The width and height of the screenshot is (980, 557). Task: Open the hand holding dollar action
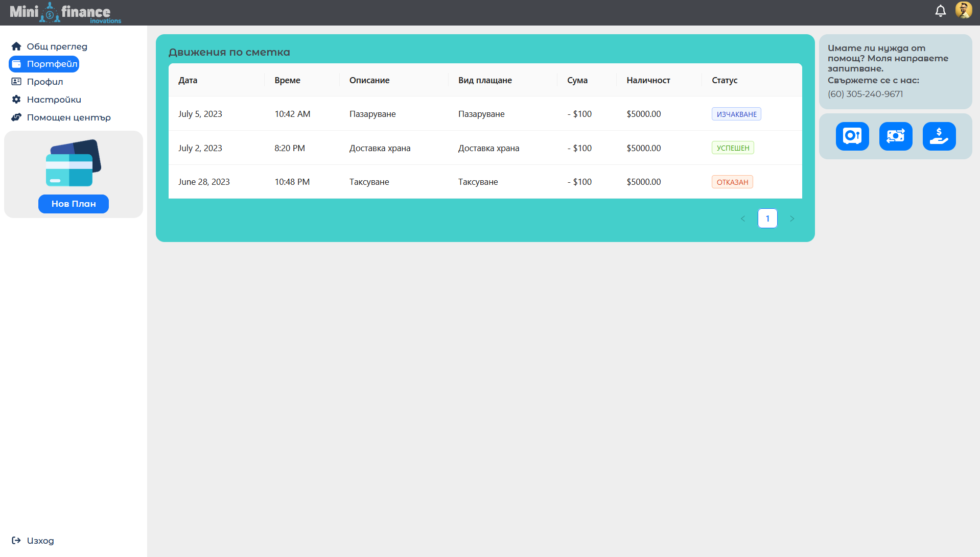click(x=939, y=136)
